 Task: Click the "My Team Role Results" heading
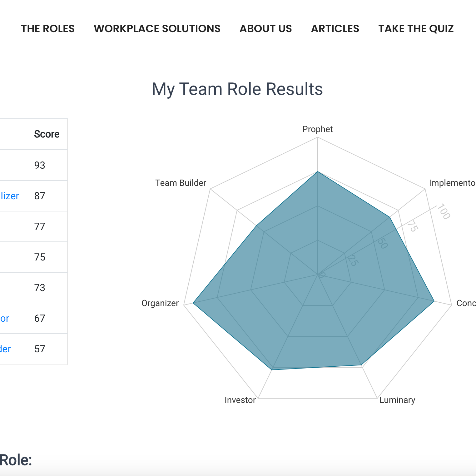(237, 89)
